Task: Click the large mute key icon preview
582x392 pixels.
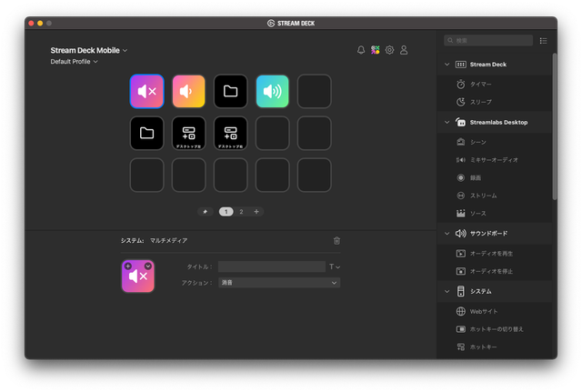Action: (x=138, y=276)
